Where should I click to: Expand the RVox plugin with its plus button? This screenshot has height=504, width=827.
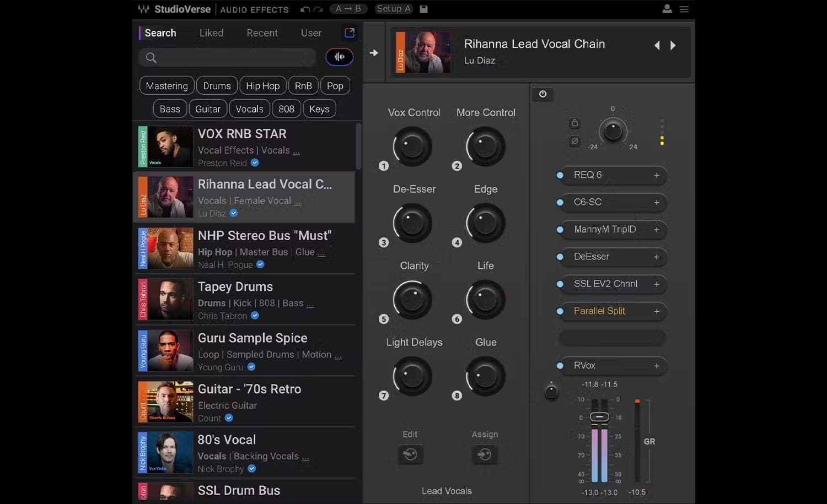point(656,366)
